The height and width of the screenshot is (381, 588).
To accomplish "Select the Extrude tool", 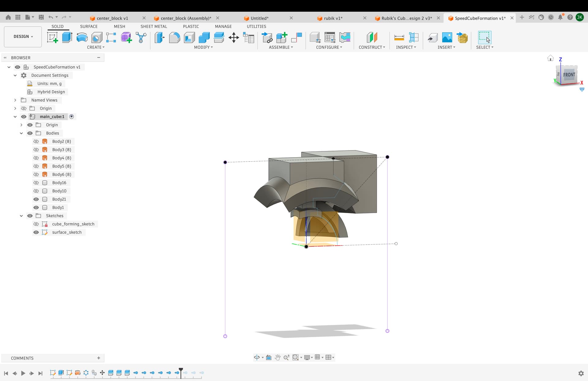I will pos(67,37).
